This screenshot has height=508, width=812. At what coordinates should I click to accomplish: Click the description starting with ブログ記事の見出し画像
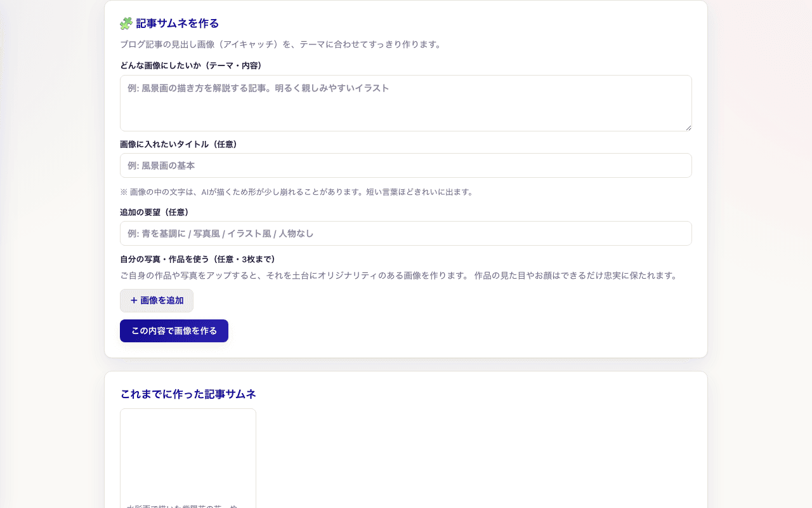click(x=280, y=44)
